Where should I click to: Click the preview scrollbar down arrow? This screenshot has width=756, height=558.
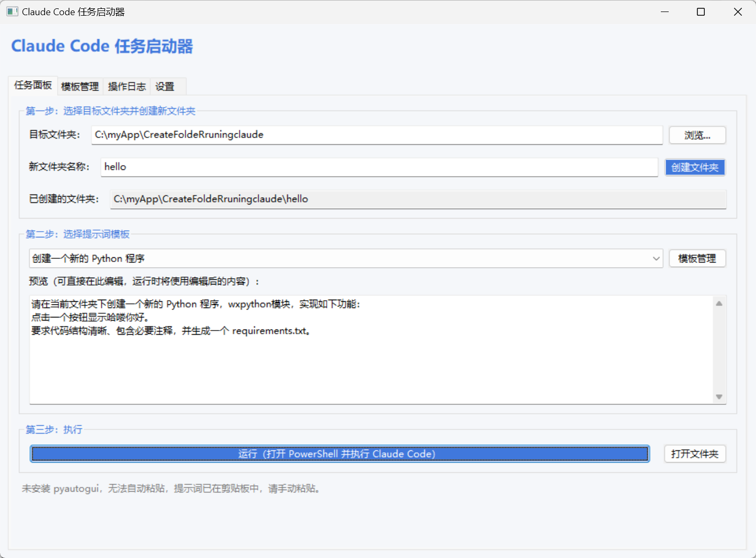[x=719, y=397]
